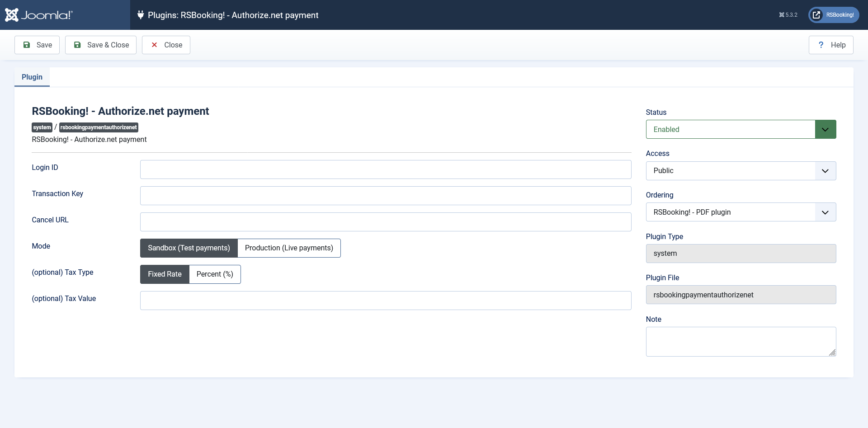Open the RSBooking! site preview button
Screen dimensions: 868x428
click(834, 15)
